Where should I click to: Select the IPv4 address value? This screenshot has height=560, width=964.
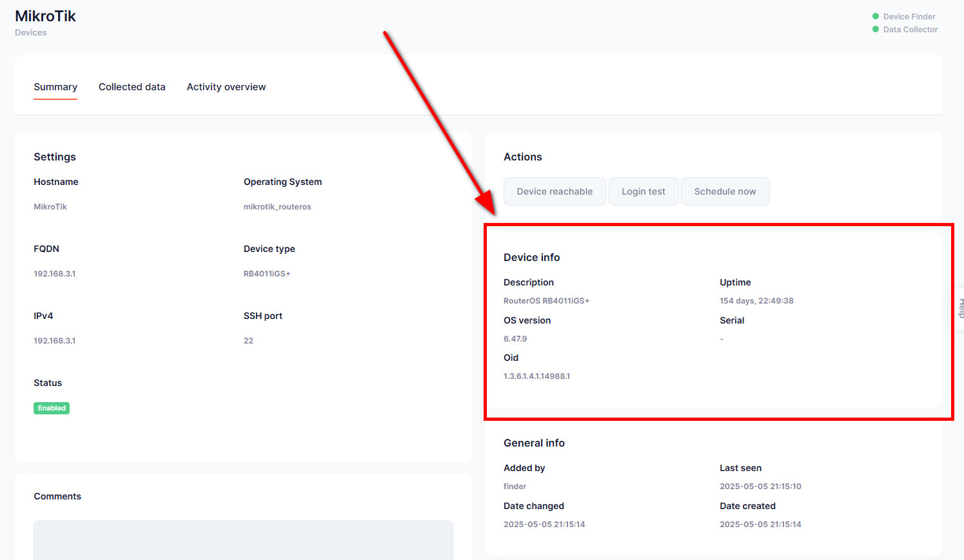(55, 341)
